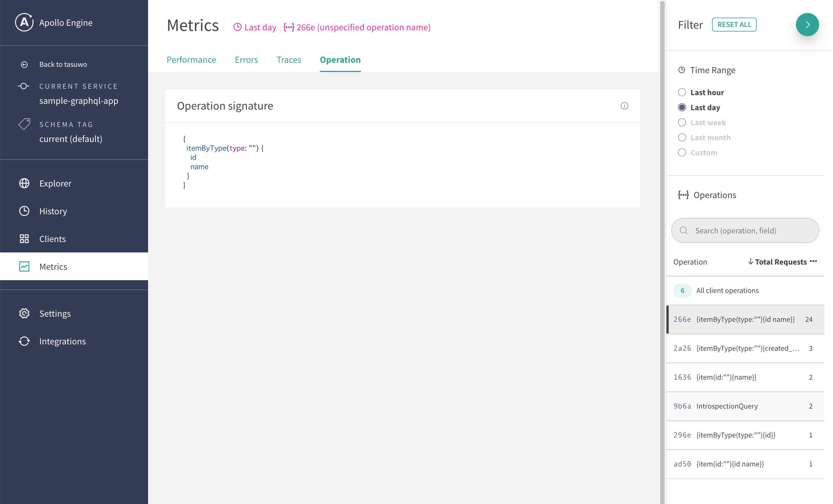Collapse the Filter panel with the chevron button
This screenshot has width=833, height=504.
point(807,24)
